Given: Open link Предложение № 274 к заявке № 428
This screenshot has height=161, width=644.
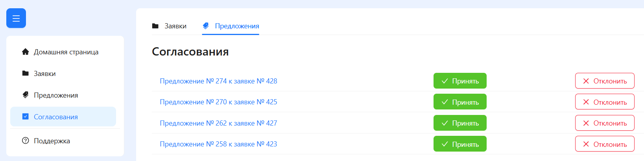Looking at the screenshot, I should (x=218, y=81).
